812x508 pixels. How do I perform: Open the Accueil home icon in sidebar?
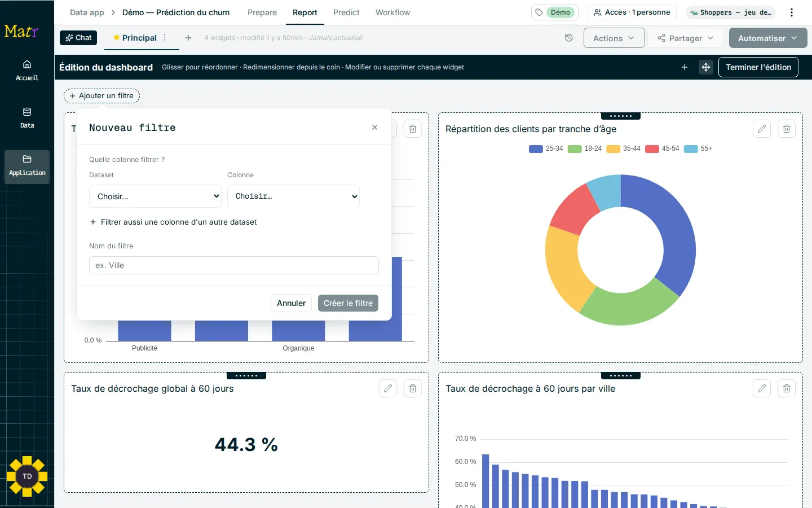(27, 70)
